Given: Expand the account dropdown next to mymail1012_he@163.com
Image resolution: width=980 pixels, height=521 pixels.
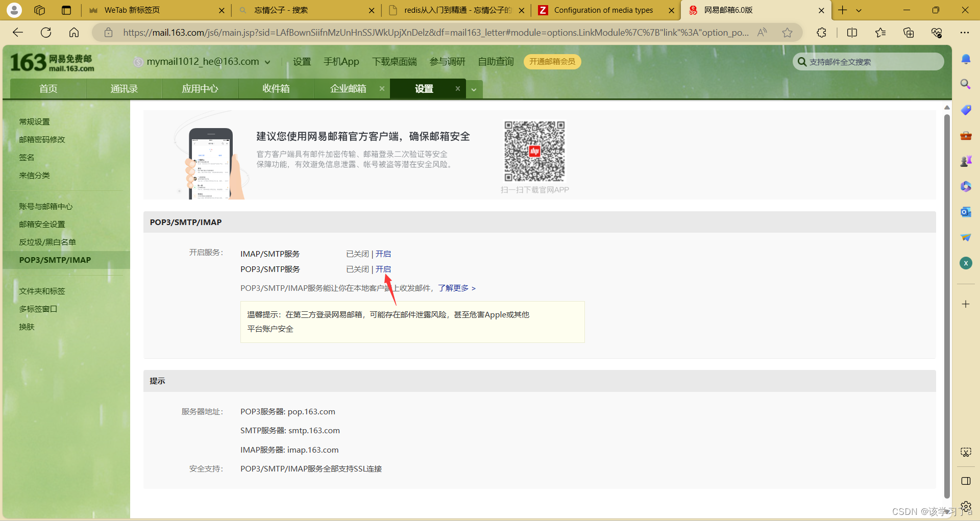Looking at the screenshot, I should (x=267, y=62).
